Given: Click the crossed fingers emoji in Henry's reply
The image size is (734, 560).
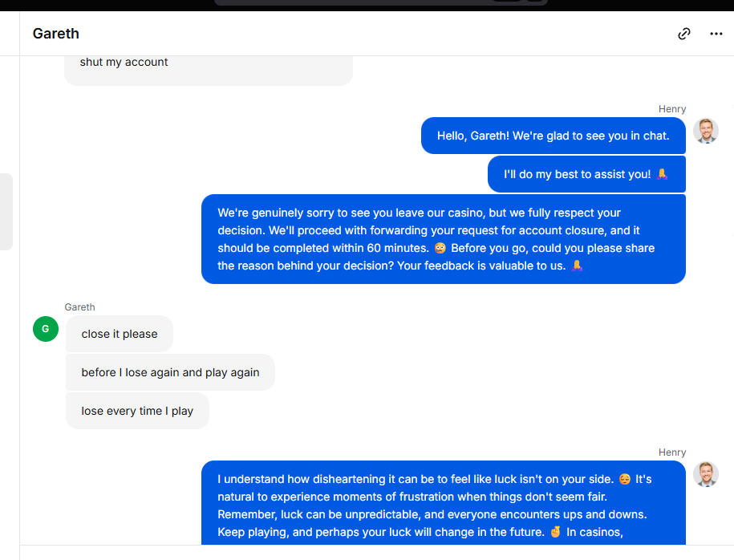Looking at the screenshot, I should [555, 532].
